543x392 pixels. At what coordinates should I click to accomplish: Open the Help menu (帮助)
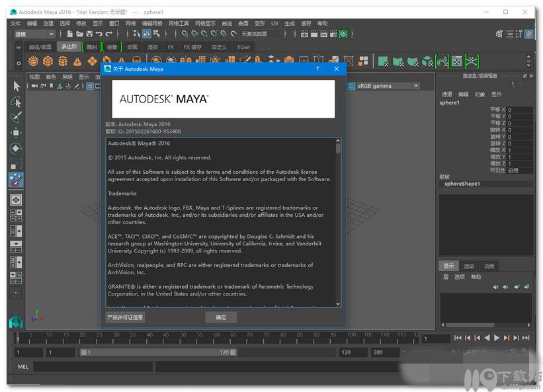(x=322, y=24)
